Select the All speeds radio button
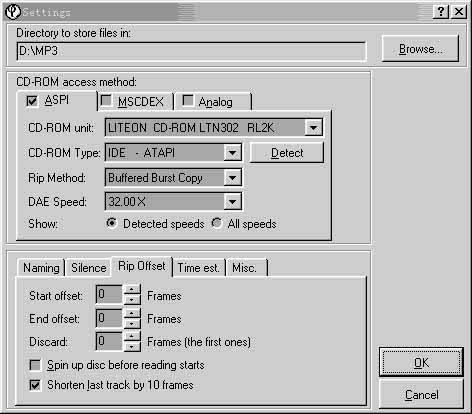Screen dimensions: 472x414 coord(217,223)
